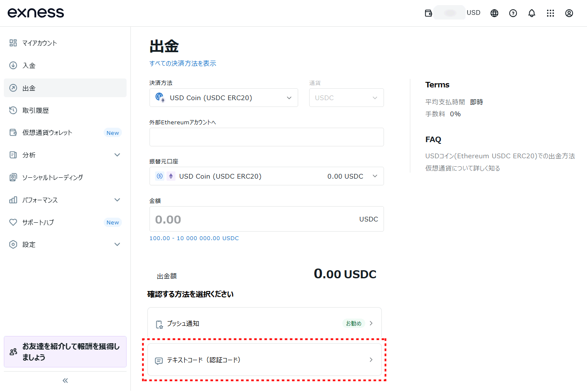The image size is (587, 392).
Task: Click the 出金 withdrawal arrow icon
Action: tap(13, 88)
